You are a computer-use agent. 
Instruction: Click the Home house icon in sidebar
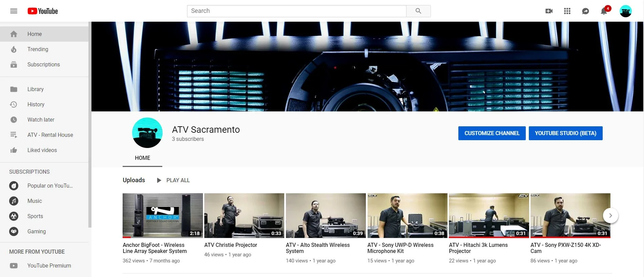(14, 34)
